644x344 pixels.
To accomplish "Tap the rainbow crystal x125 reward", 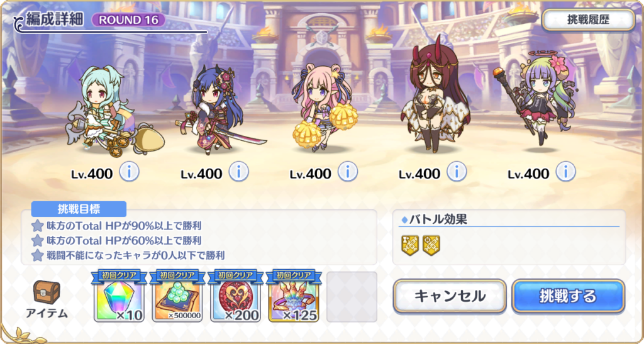I will pyautogui.click(x=293, y=296).
